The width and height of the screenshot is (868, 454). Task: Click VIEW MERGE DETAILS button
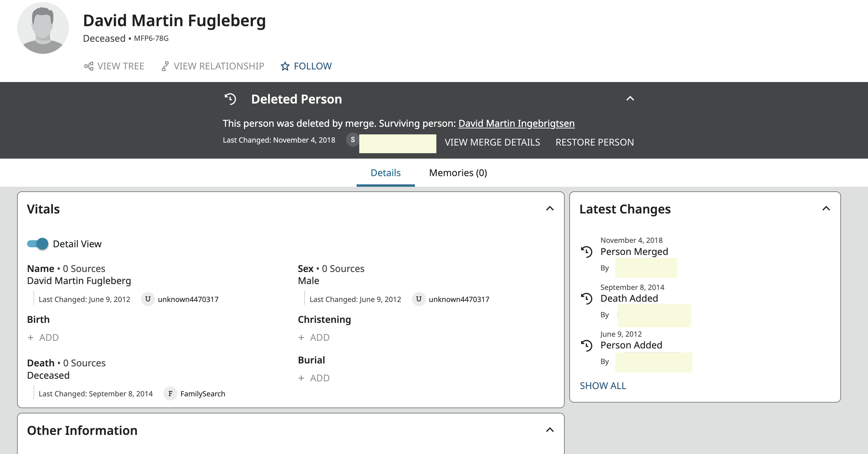tap(492, 142)
